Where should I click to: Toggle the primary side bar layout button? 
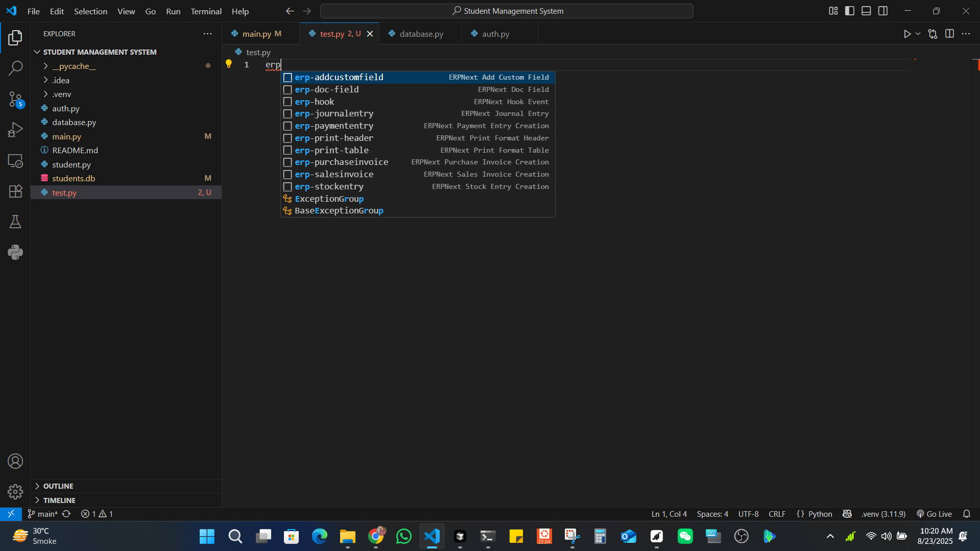pyautogui.click(x=850, y=11)
